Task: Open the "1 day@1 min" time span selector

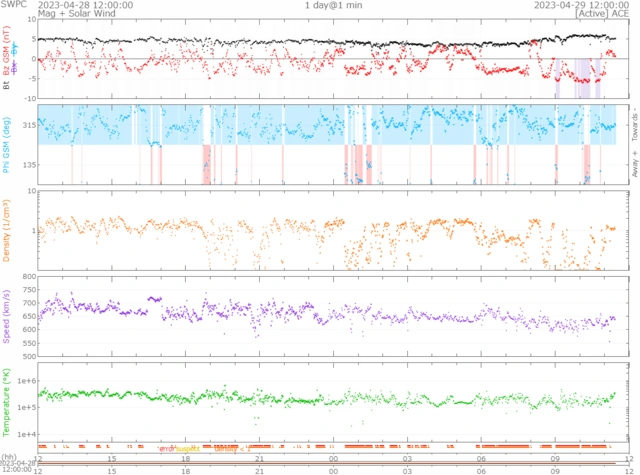Action: pos(335,5)
